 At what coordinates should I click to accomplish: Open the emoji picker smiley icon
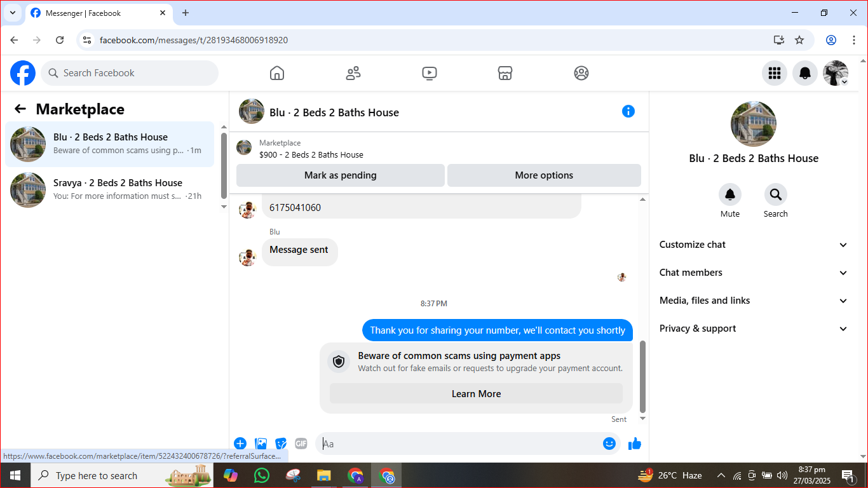click(609, 444)
